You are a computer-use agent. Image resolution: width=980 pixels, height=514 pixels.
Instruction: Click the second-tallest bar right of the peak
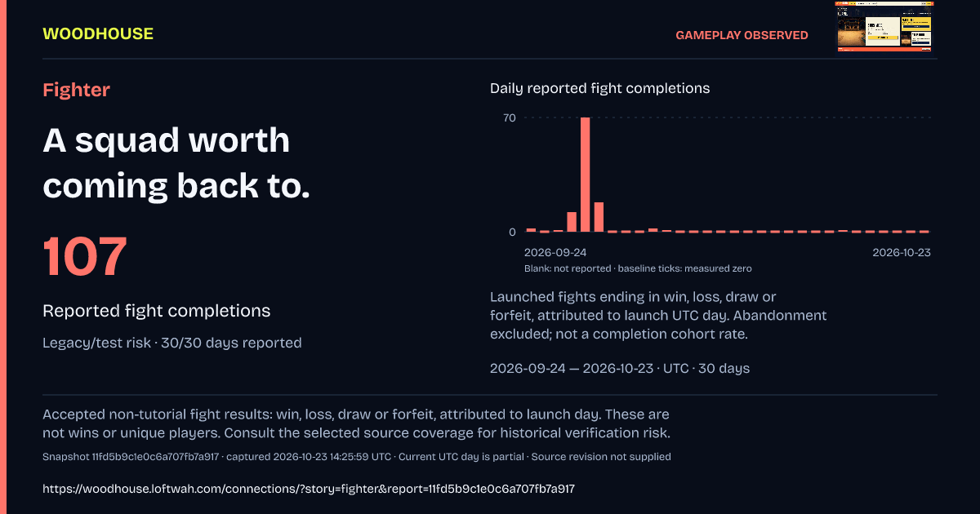pyautogui.click(x=599, y=217)
